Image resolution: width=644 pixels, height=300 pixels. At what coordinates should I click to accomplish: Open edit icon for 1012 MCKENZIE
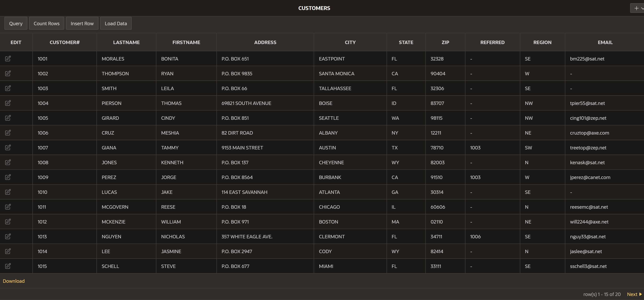click(8, 221)
